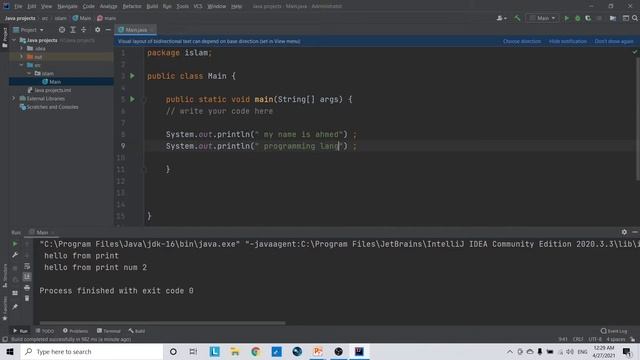640x360 pixels.
Task: Collapse the src folder
Action: point(22,65)
